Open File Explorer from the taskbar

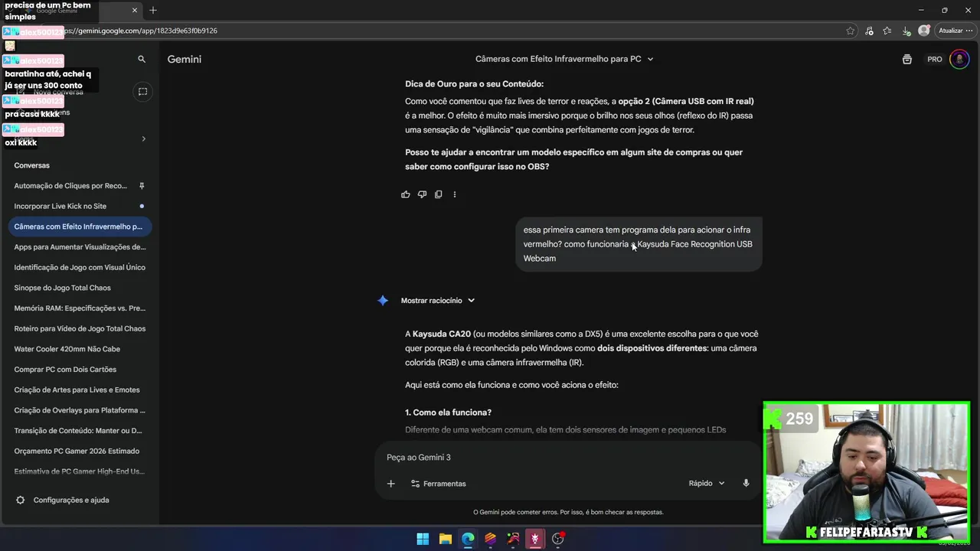coord(446,539)
